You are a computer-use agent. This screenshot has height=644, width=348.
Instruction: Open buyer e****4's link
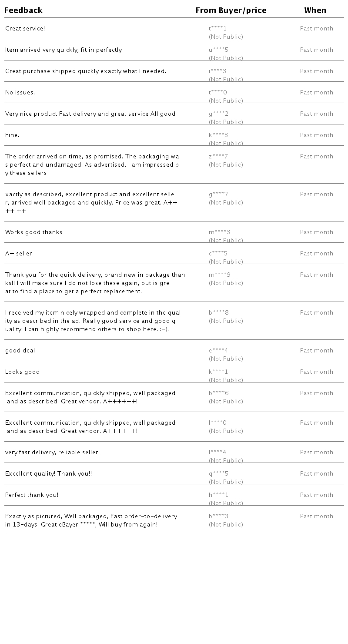tap(218, 351)
